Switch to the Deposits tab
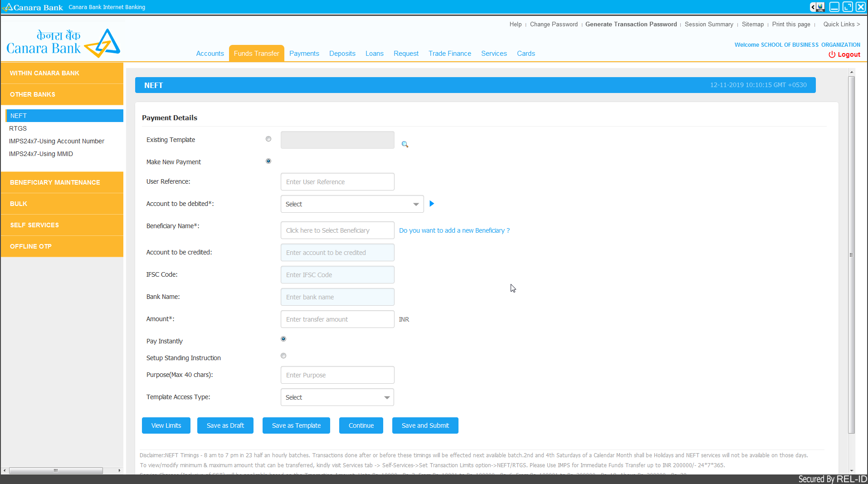The width and height of the screenshot is (868, 484). coord(342,54)
